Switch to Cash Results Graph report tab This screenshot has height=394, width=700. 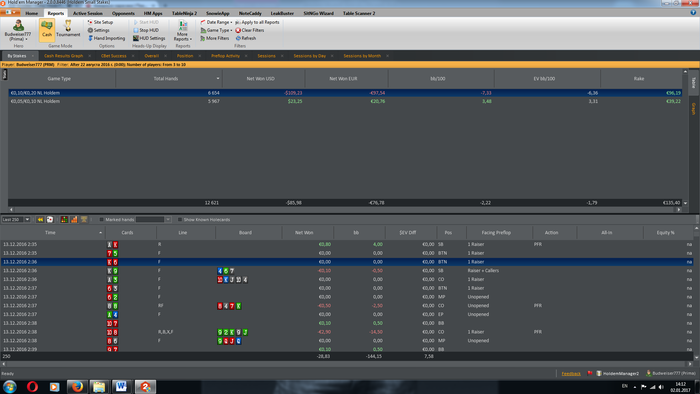tap(63, 56)
